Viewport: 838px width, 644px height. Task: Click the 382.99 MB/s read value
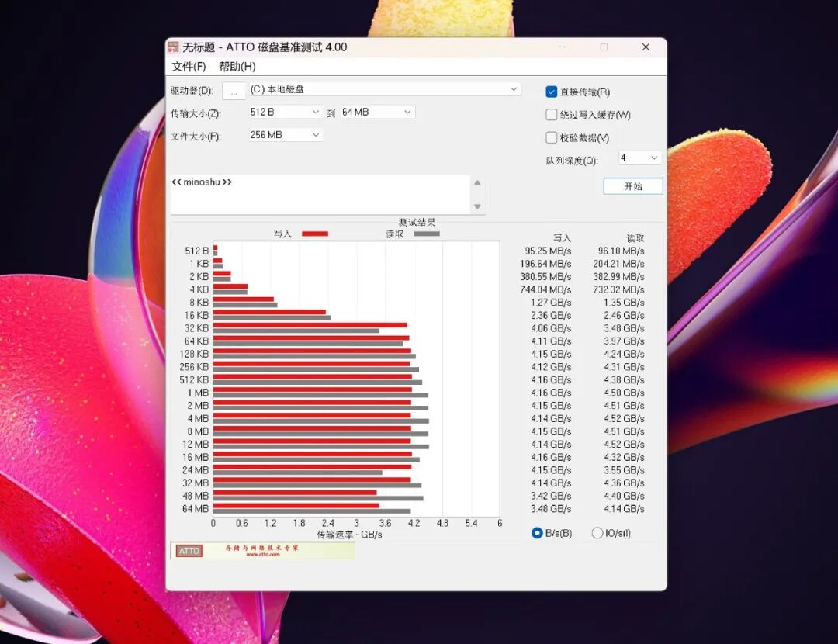[x=619, y=277]
